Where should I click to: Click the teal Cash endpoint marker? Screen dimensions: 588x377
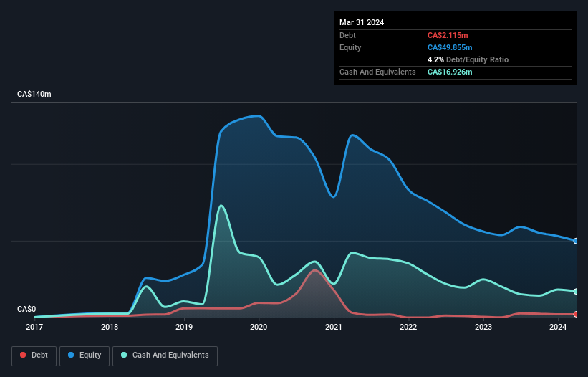click(x=576, y=292)
